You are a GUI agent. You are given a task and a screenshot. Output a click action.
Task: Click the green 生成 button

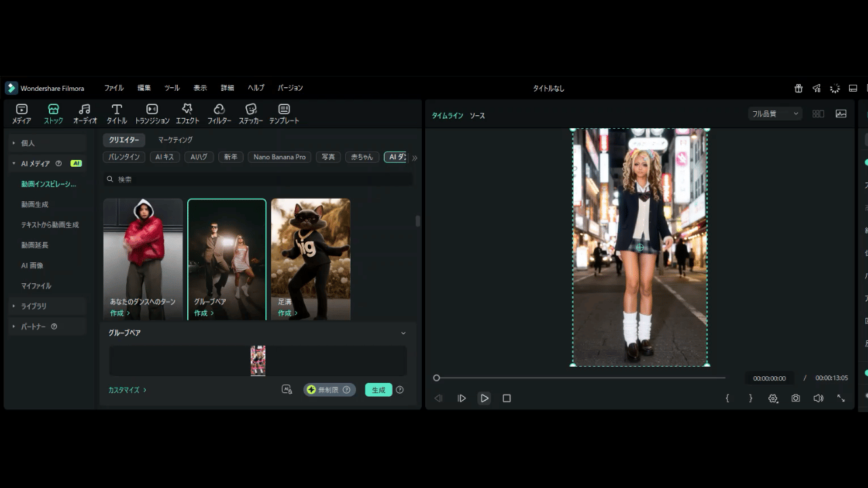378,390
